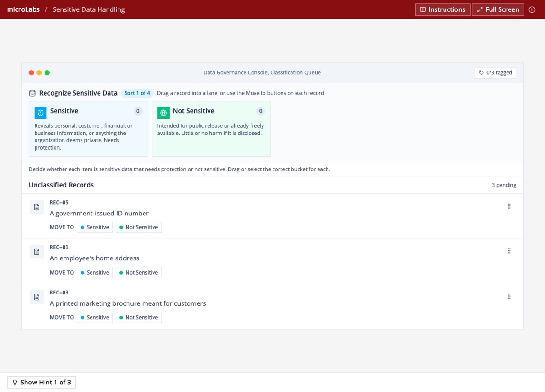Click 'A government-issued ID number' text
Screen dimensions: 545x392
pos(99,213)
